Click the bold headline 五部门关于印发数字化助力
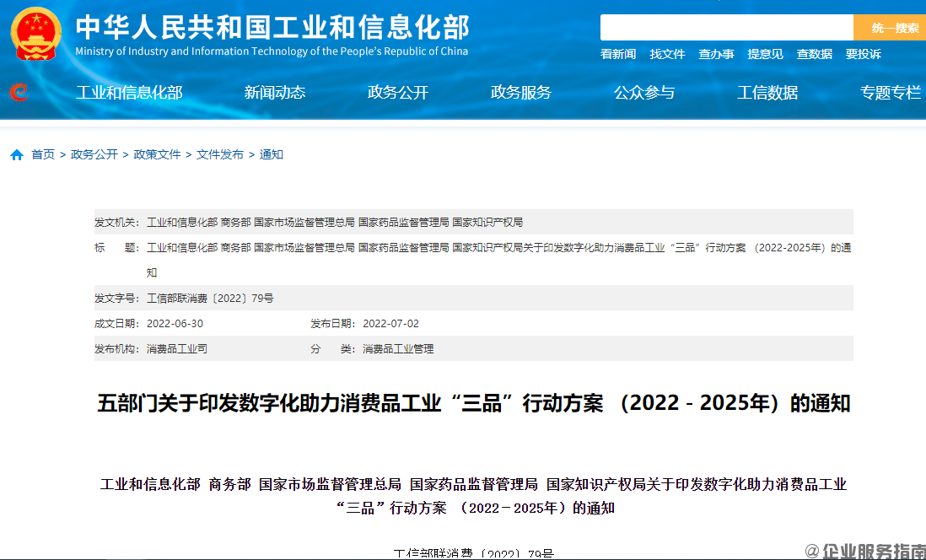The height and width of the screenshot is (560, 926). (474, 403)
